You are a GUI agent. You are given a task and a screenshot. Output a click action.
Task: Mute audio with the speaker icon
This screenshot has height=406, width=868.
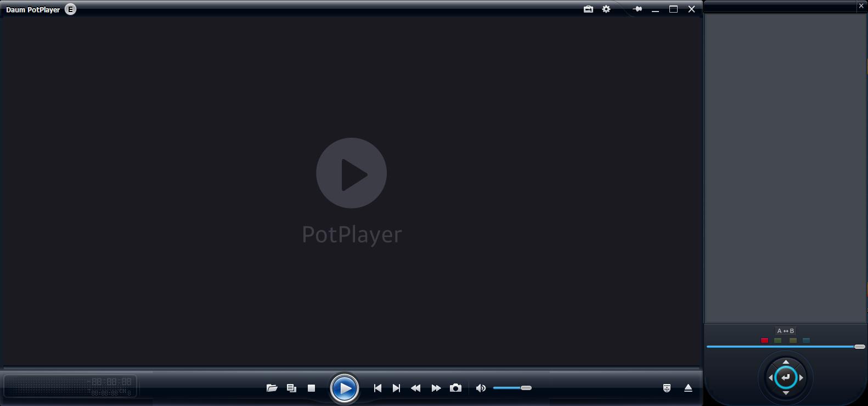click(481, 388)
